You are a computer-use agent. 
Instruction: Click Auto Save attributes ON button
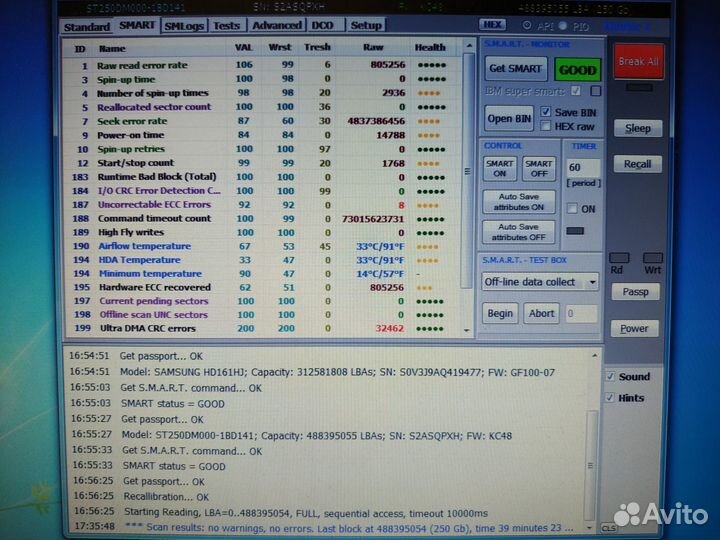(x=519, y=202)
